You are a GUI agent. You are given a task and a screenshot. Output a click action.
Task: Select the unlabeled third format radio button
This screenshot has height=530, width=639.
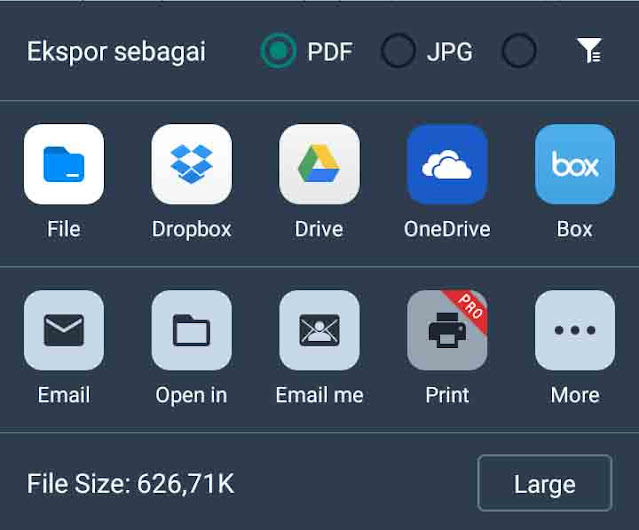519,51
